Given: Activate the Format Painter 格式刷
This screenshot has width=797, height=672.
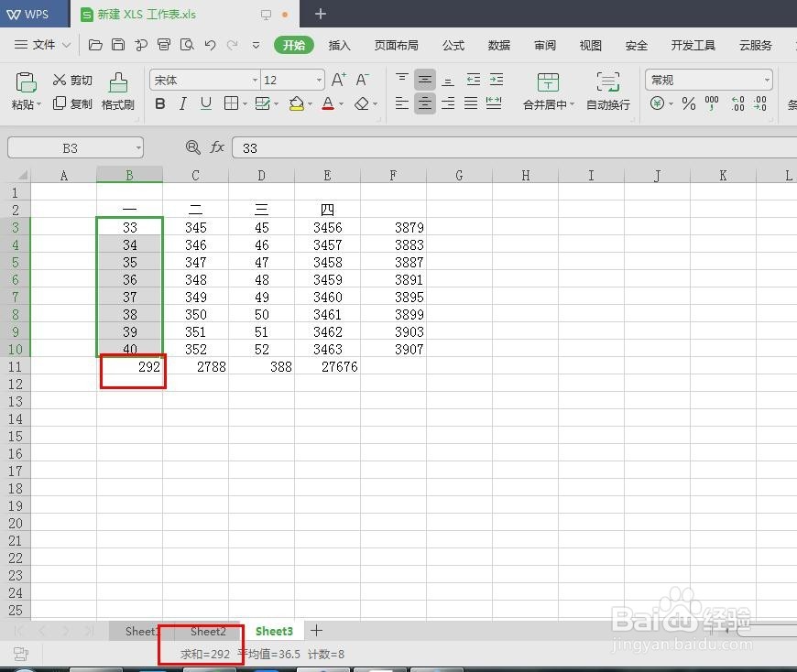Looking at the screenshot, I should point(118,92).
